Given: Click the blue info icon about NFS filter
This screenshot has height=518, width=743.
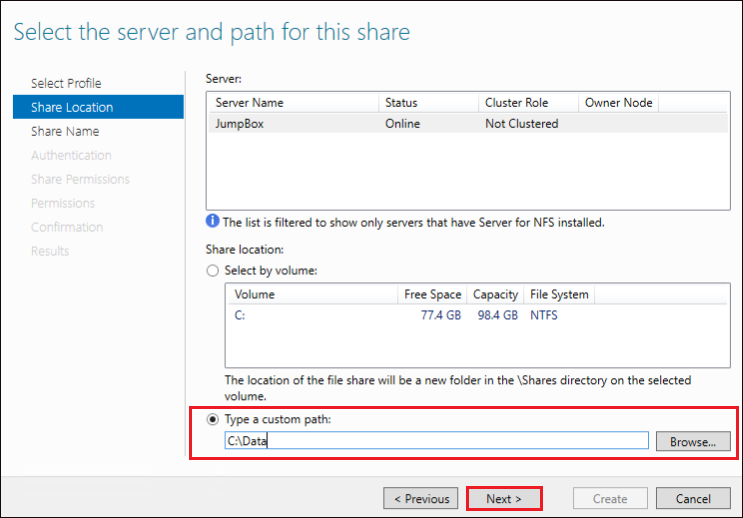Looking at the screenshot, I should (212, 221).
